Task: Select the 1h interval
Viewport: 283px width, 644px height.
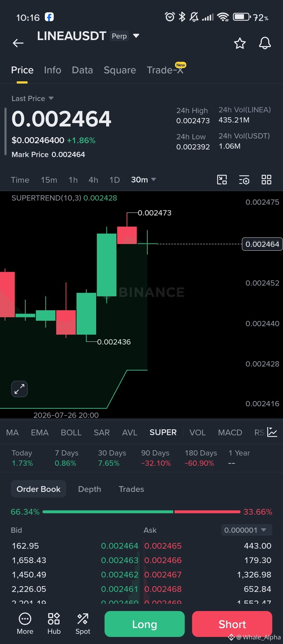Action: click(73, 180)
